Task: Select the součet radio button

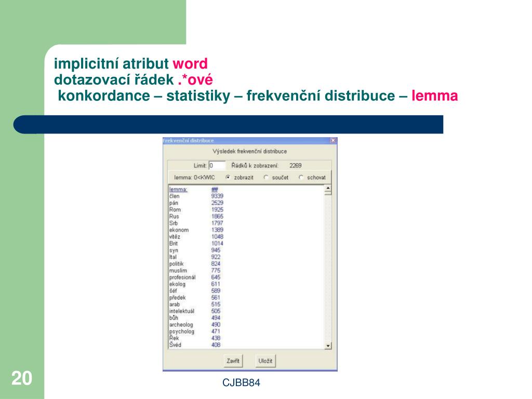Action: click(266, 178)
